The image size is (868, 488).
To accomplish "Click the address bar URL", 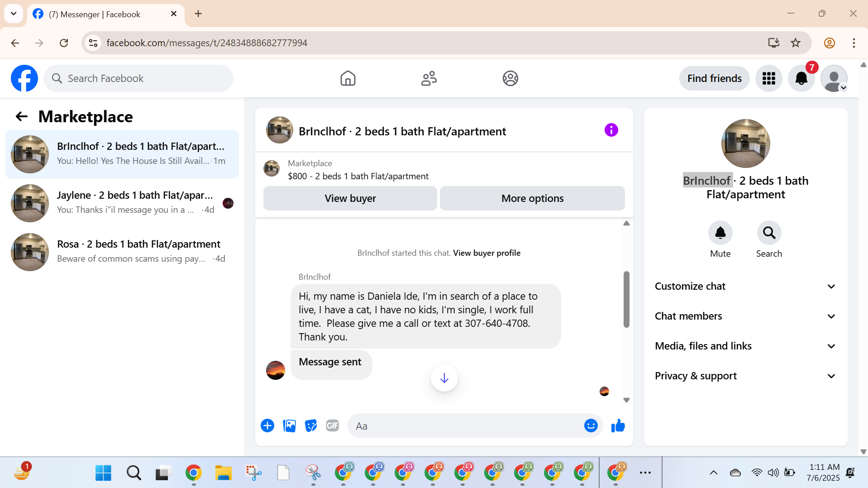I will (x=207, y=43).
